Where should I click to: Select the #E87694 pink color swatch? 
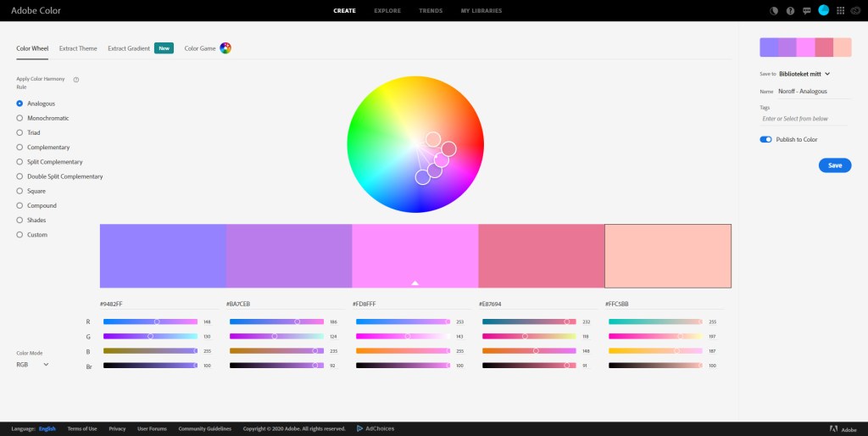tap(541, 255)
